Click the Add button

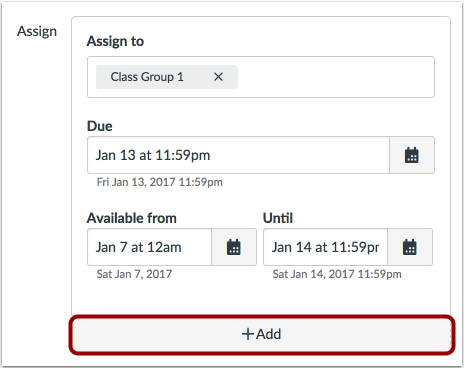[262, 335]
